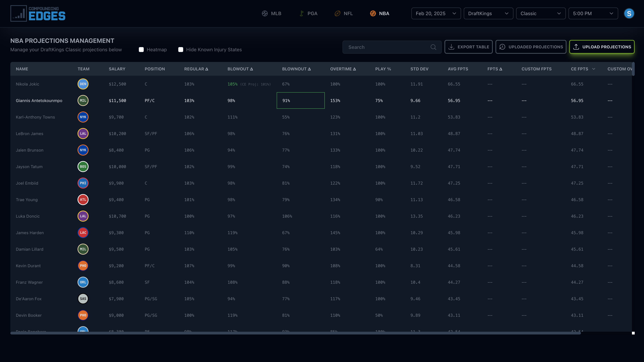Click Damian Lillard Play % 64% cell

379,249
